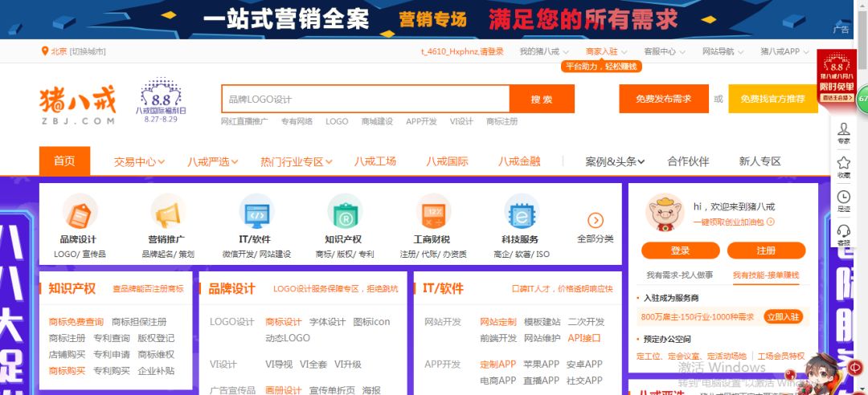This screenshot has width=868, height=395.
Task: Click the 免费找官方推荐 button
Action: pos(773,99)
